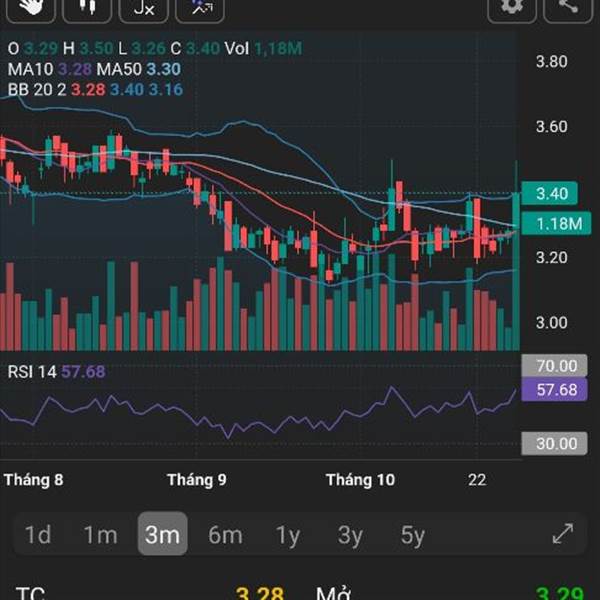Open chart settings gear
The image size is (600, 600).
(x=512, y=7)
